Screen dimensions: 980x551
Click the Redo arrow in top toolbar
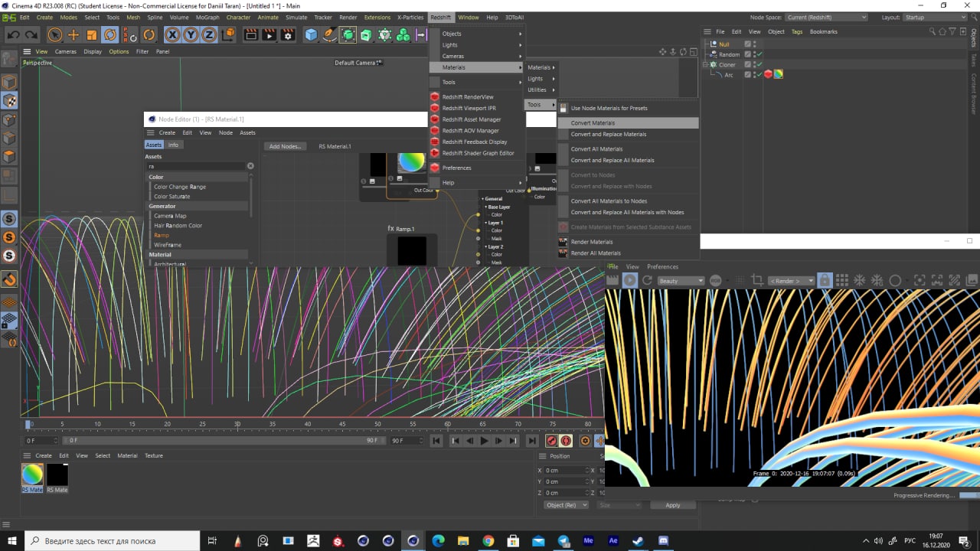tap(31, 34)
